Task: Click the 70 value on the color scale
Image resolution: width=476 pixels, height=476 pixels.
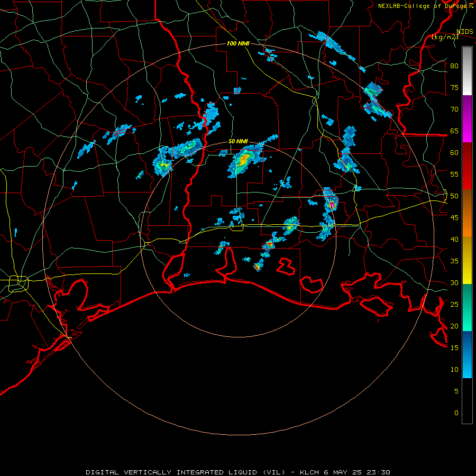Action: [454, 109]
